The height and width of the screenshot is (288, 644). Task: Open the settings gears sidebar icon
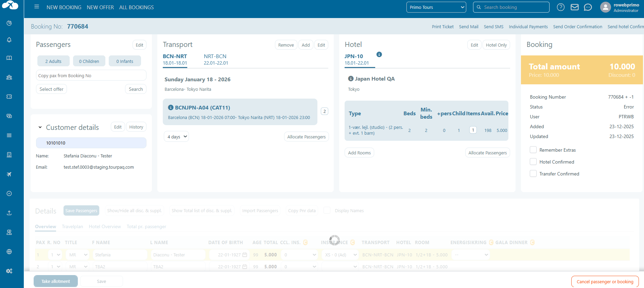coord(9,271)
